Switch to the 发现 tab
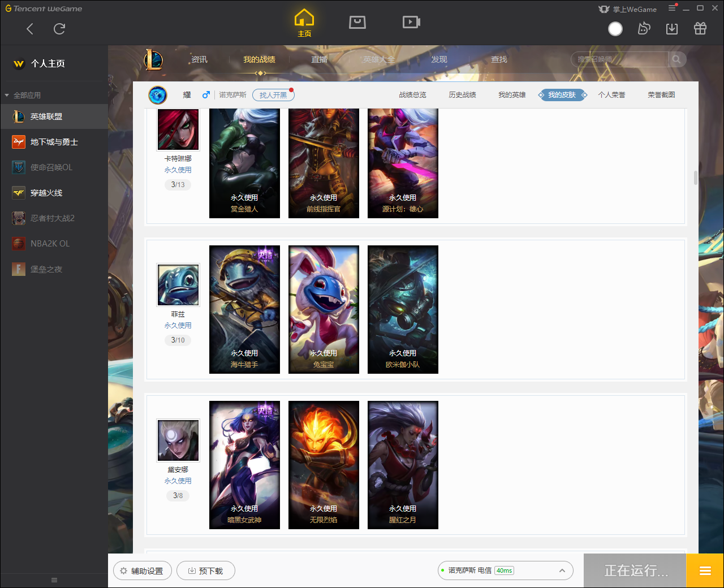This screenshot has width=724, height=588. [x=439, y=59]
